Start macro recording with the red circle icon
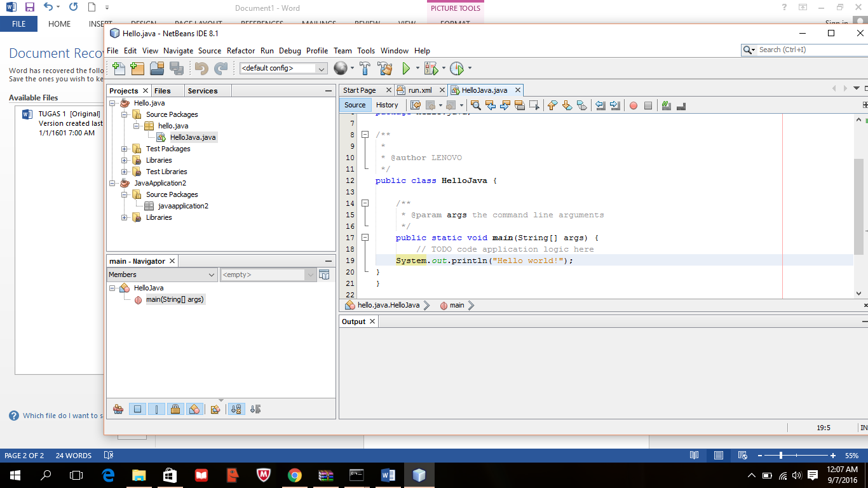The width and height of the screenshot is (868, 488). coord(634,105)
